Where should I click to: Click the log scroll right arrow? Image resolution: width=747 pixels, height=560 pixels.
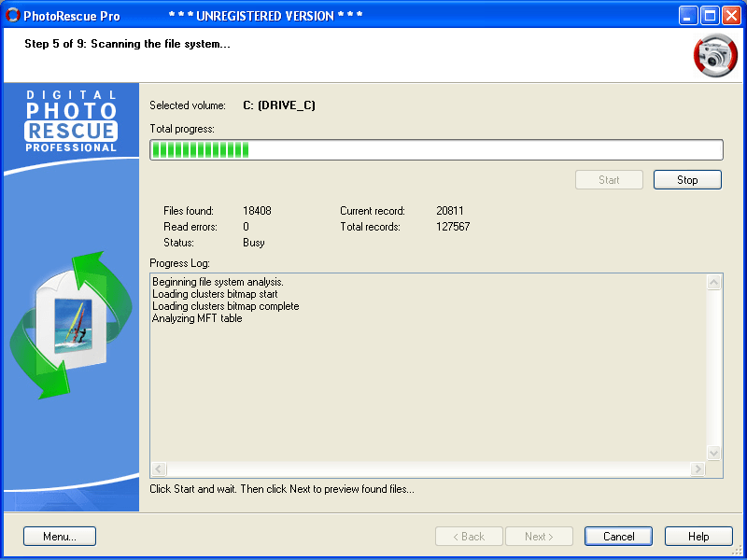[698, 469]
